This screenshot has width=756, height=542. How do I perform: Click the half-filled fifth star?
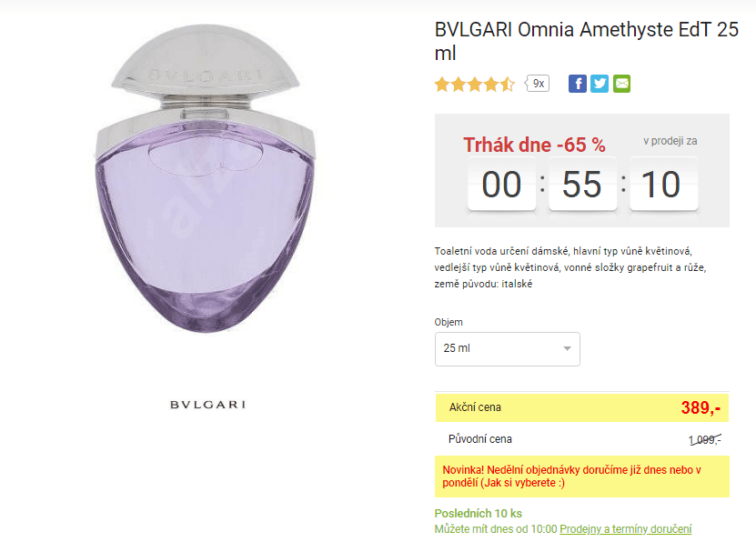tap(507, 83)
